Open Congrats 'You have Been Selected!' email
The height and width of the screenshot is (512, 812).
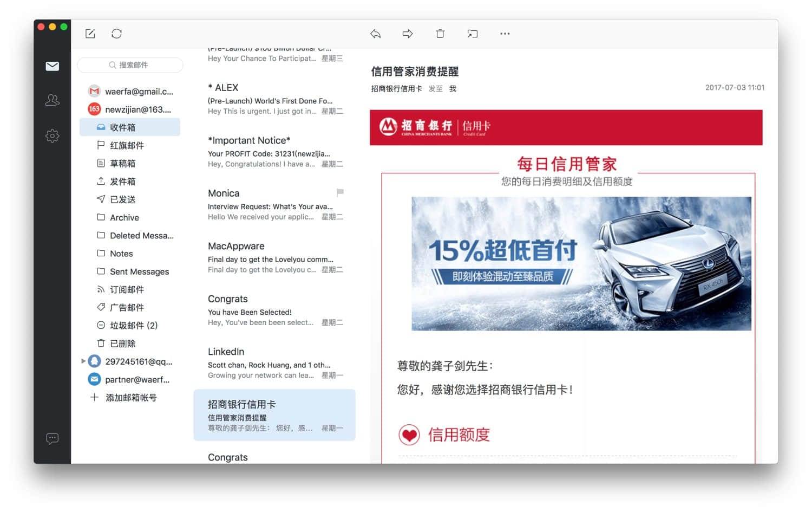click(x=274, y=310)
